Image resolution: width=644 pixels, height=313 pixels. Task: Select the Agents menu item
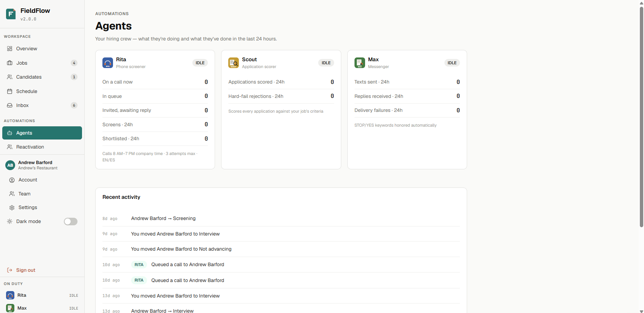click(42, 133)
